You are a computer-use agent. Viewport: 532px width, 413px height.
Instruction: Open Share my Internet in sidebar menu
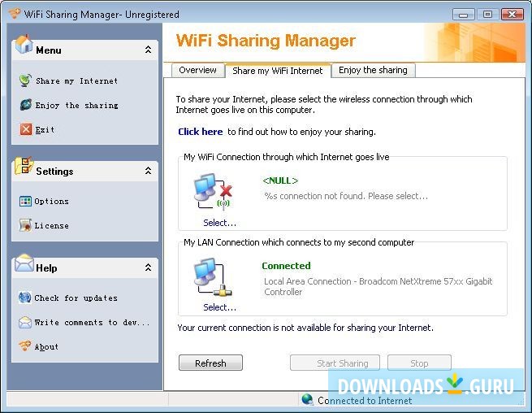76,80
